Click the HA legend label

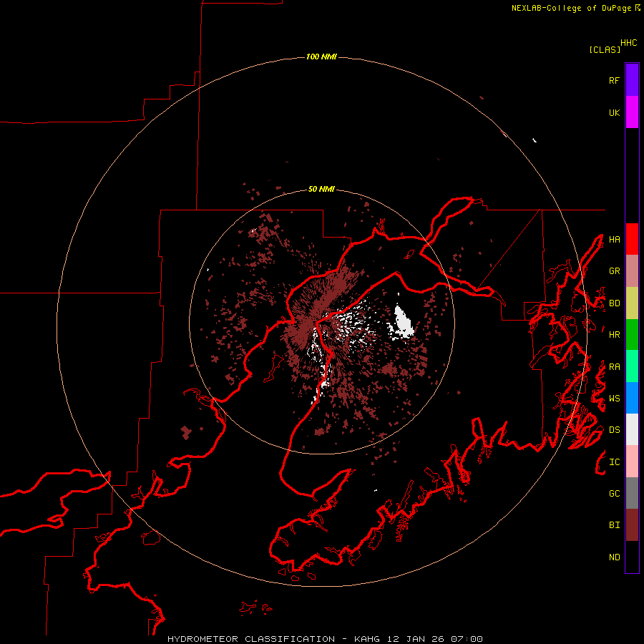click(x=615, y=240)
